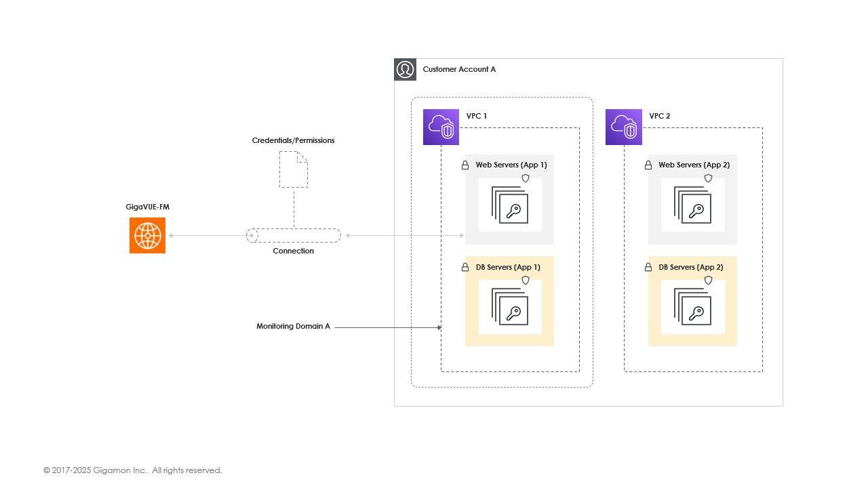Click the shield icon in DB Servers (App 1)

pos(525,280)
